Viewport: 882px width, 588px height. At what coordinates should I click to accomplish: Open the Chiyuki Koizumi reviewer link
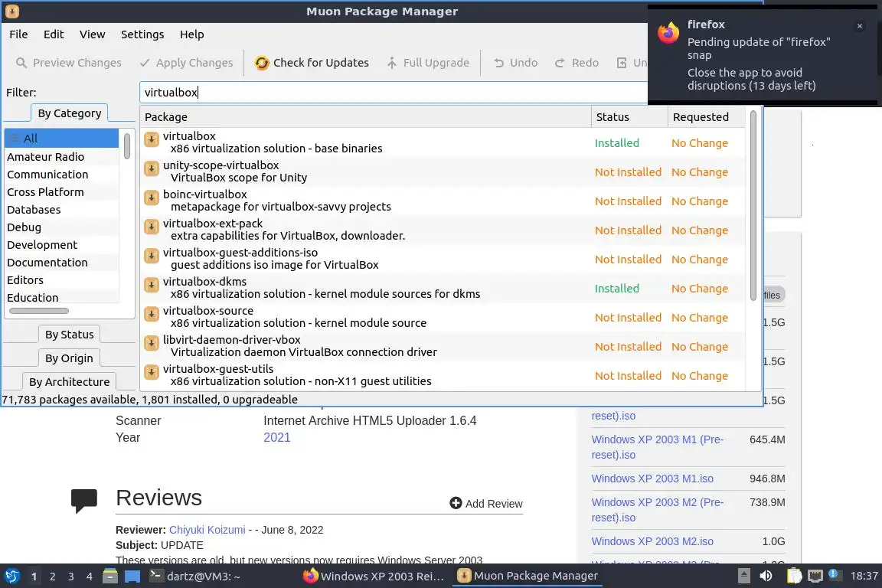coord(207,530)
